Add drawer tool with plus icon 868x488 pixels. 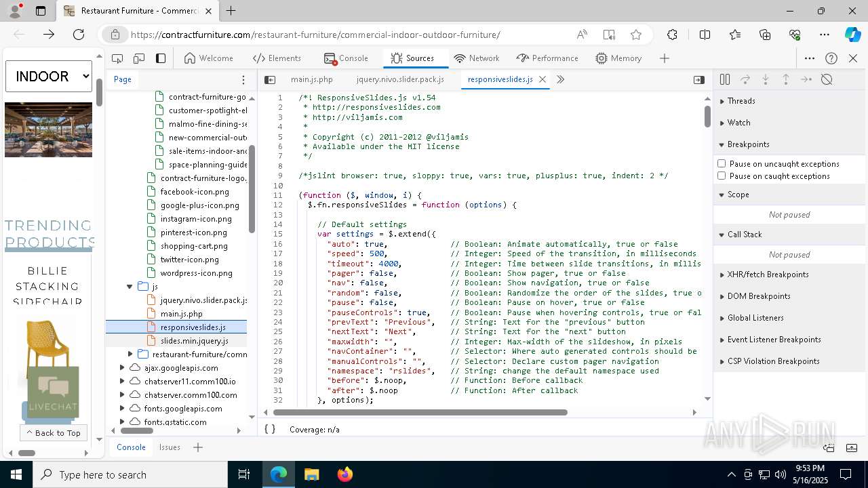pos(198,447)
